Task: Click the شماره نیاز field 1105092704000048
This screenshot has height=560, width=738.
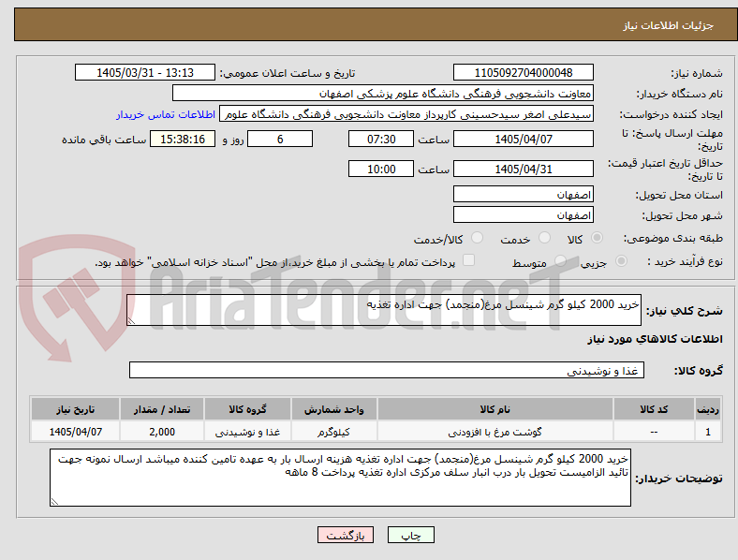Action: [523, 72]
